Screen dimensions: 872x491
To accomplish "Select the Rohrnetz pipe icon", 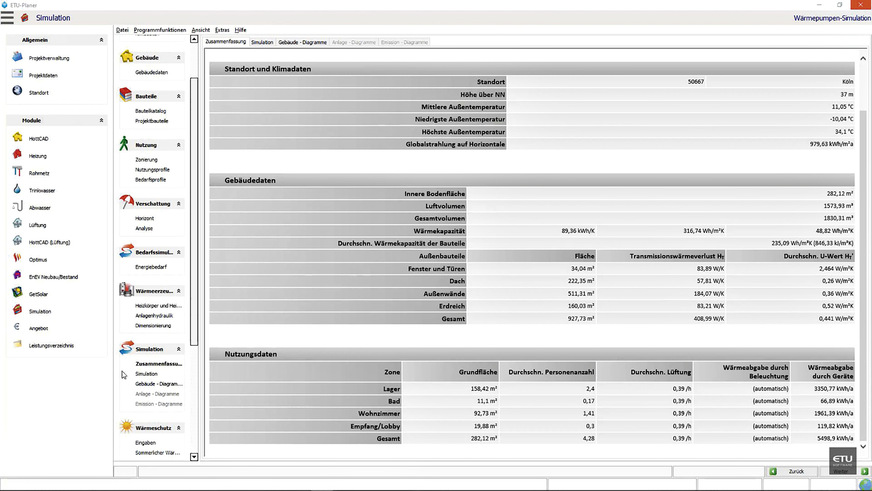I will pos(17,173).
